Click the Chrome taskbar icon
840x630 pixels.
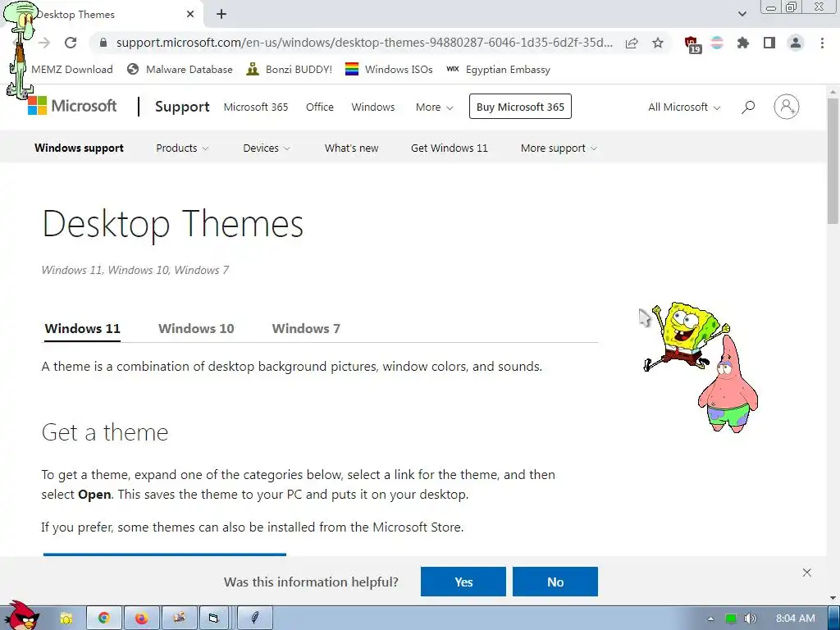point(104,619)
